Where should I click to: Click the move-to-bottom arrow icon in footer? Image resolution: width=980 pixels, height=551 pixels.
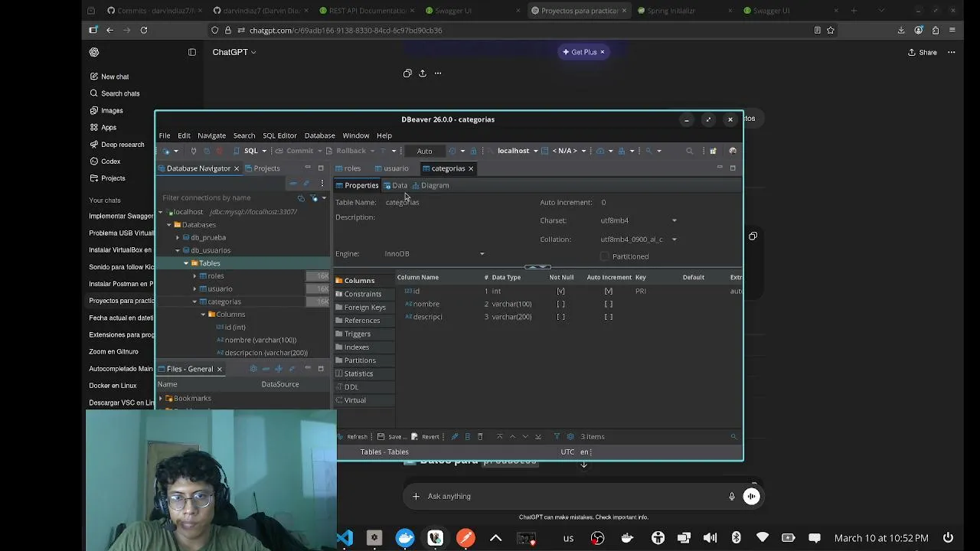[x=538, y=436]
